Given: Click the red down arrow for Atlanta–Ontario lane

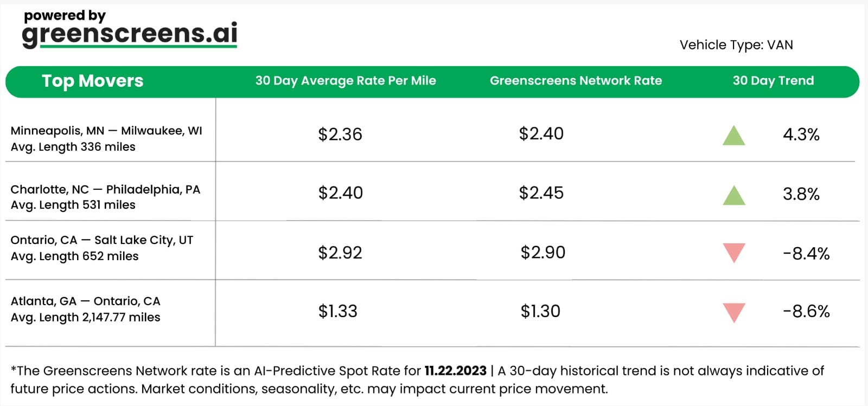Looking at the screenshot, I should click(733, 312).
